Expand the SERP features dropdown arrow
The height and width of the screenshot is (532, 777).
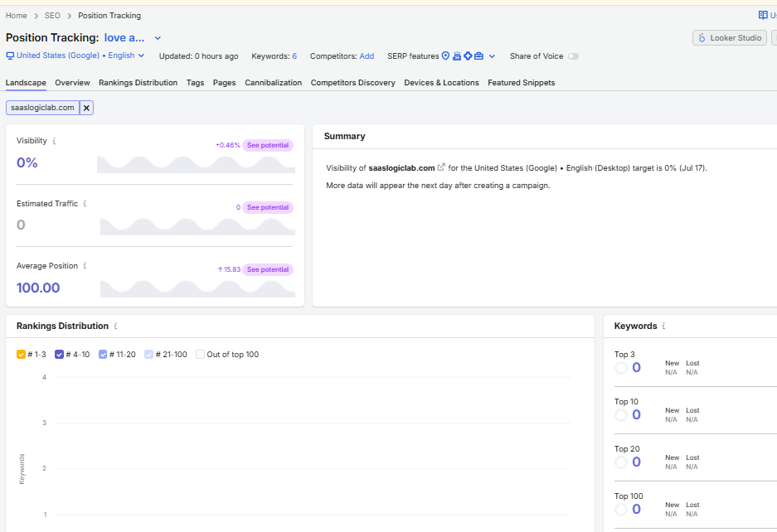click(x=492, y=56)
